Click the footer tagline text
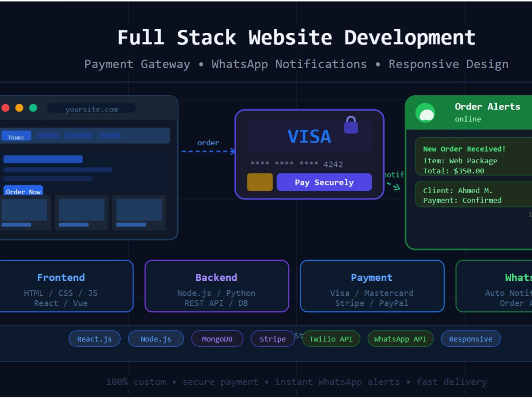 tap(296, 382)
